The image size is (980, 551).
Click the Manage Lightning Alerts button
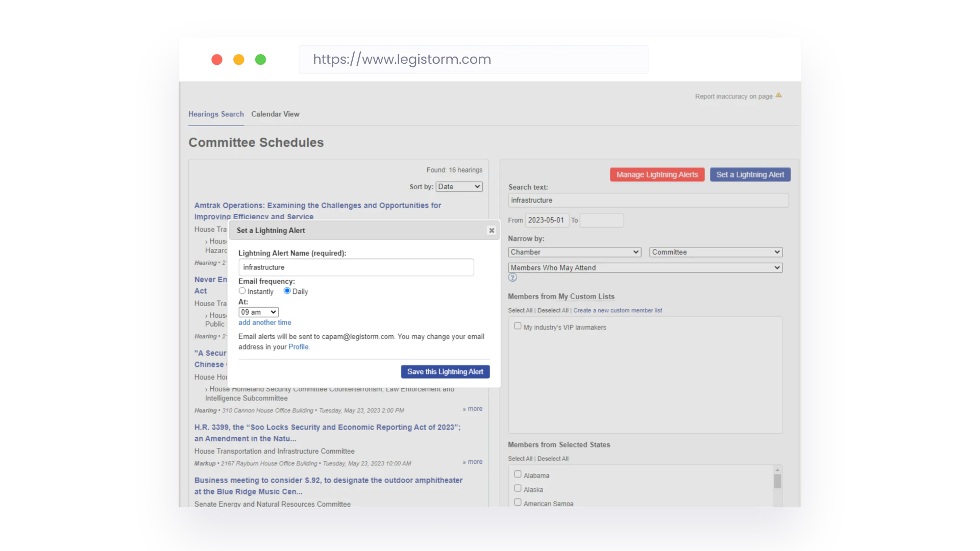[656, 174]
